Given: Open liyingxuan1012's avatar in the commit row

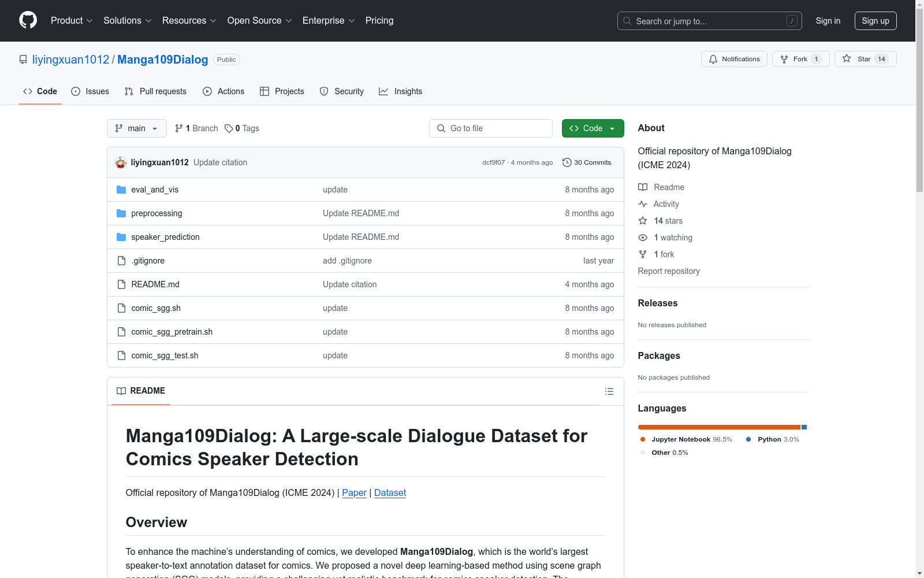Looking at the screenshot, I should [121, 162].
